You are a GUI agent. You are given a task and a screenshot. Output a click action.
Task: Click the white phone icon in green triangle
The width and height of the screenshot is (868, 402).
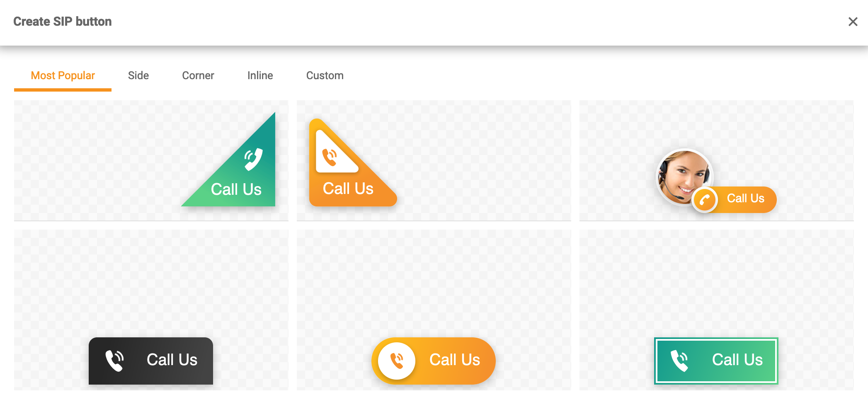253,159
